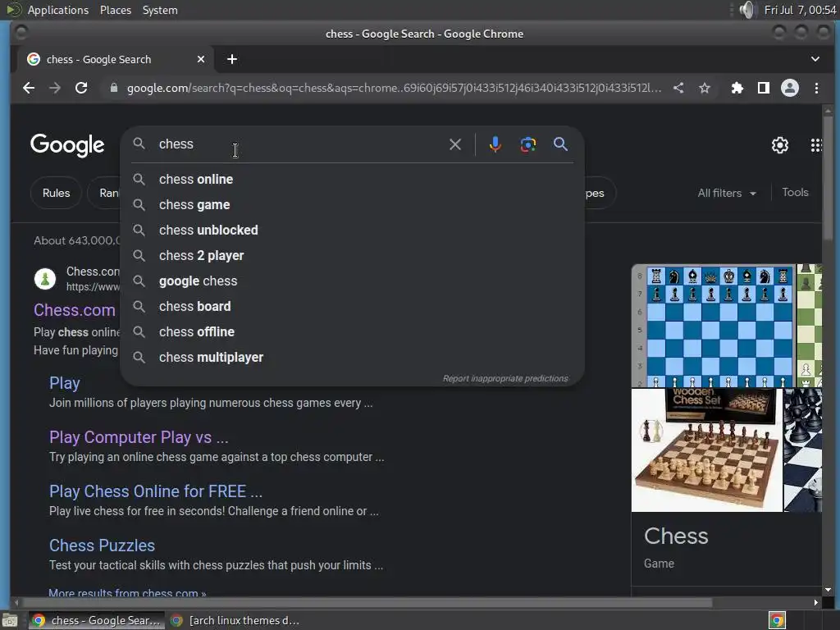The image size is (840, 630).
Task: Show desktop from bottom panel icon
Action: pyautogui.click(x=10, y=620)
